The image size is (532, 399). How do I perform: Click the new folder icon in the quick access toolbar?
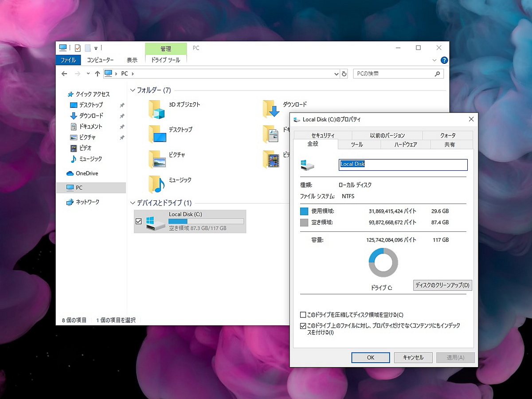tap(88, 48)
